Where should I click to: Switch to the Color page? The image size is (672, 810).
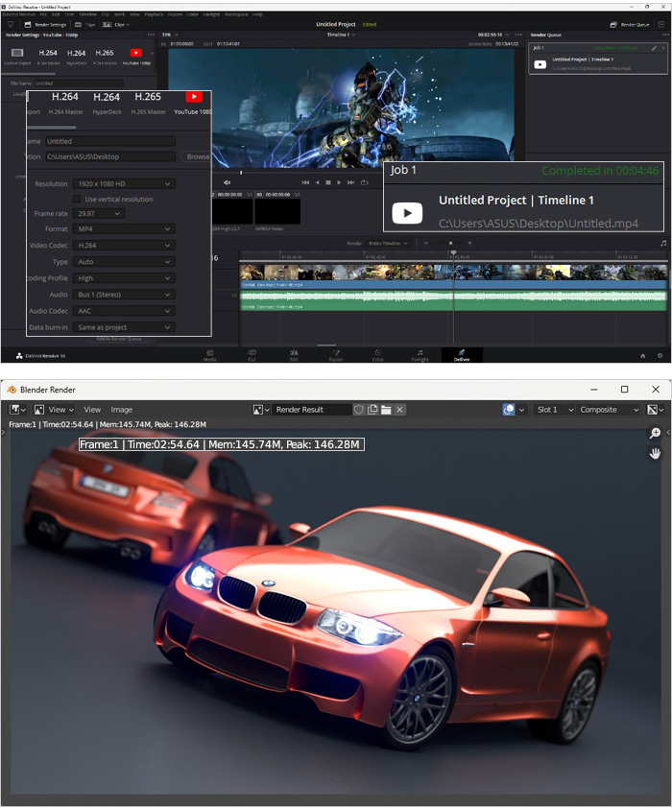[378, 355]
